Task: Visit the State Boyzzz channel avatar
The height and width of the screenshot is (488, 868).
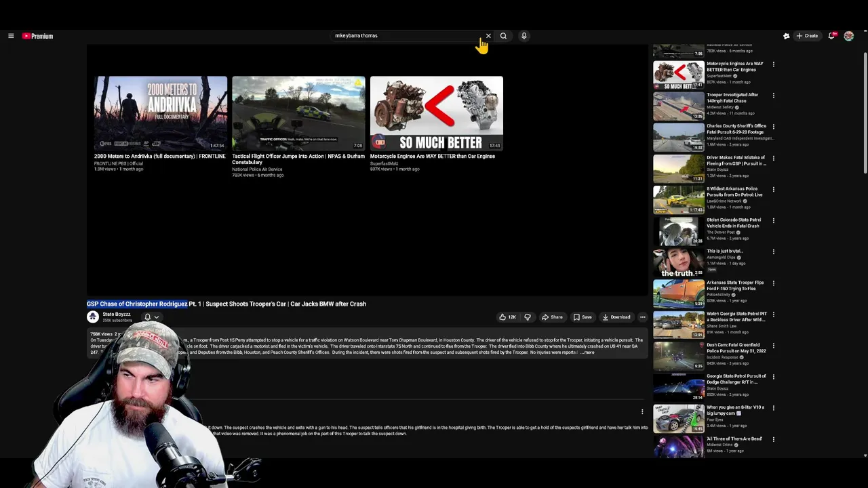Action: tap(93, 317)
